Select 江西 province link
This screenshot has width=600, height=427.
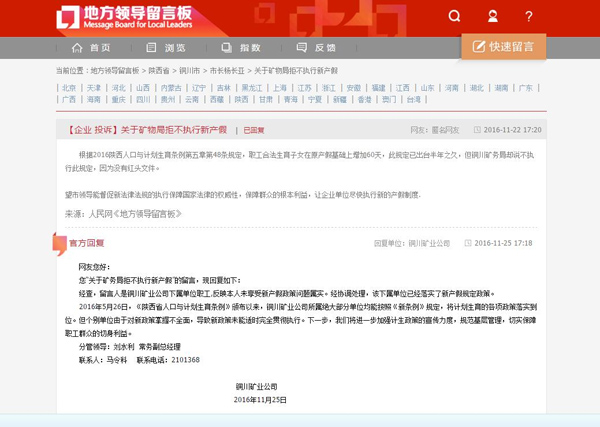pyautogui.click(x=403, y=88)
